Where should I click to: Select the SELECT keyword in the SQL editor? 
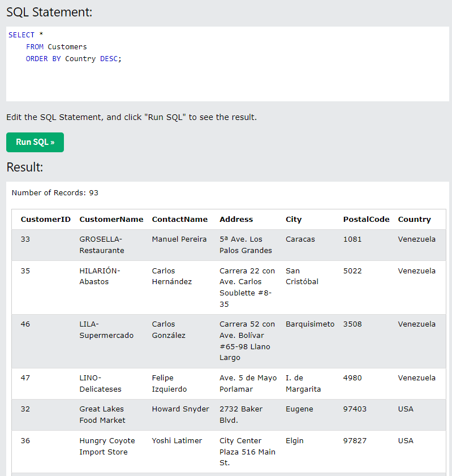[21, 35]
